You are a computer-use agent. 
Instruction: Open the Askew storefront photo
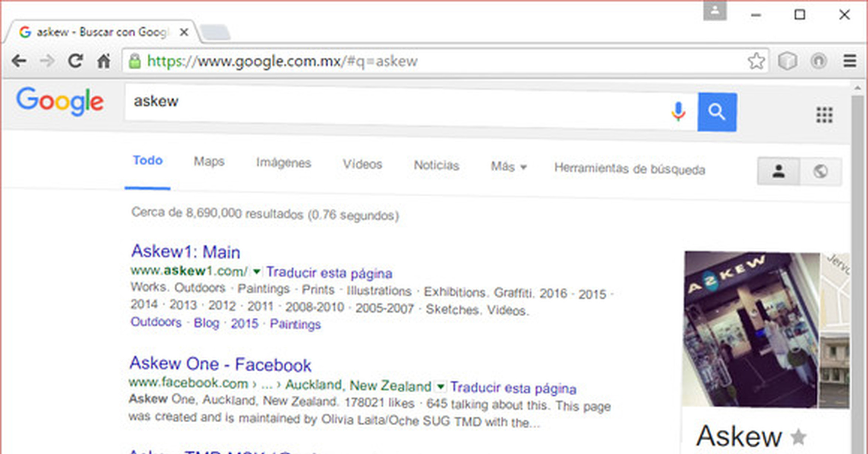[750, 329]
